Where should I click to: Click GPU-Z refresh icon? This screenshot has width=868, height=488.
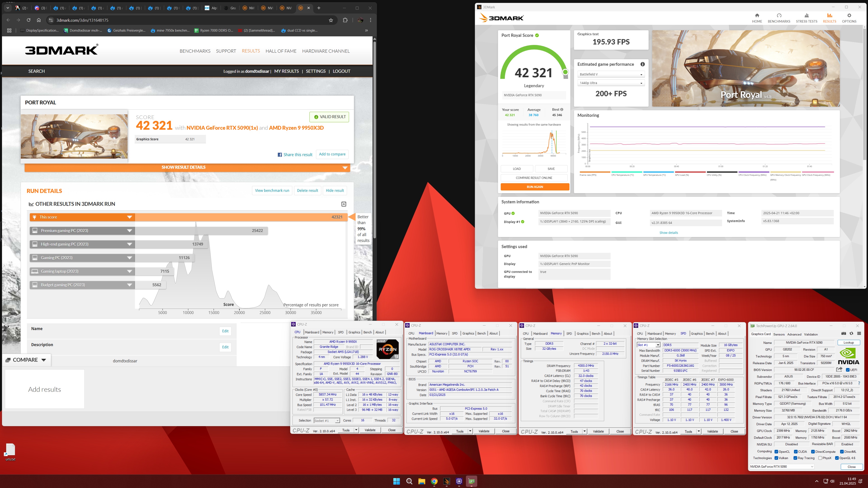(851, 333)
